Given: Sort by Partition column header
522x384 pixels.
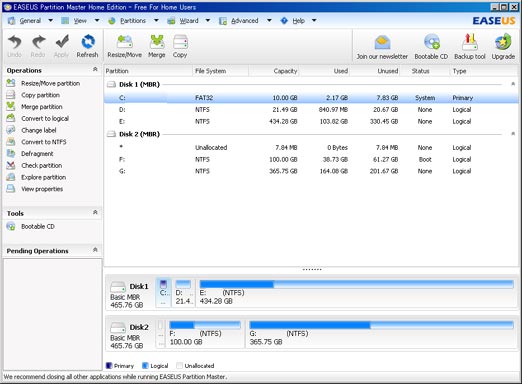Looking at the screenshot, I should 148,71.
